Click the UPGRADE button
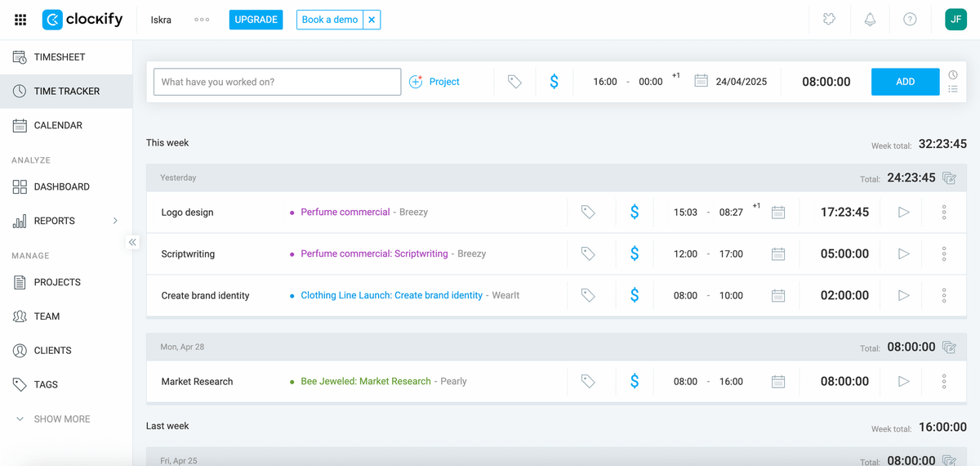 256,20
